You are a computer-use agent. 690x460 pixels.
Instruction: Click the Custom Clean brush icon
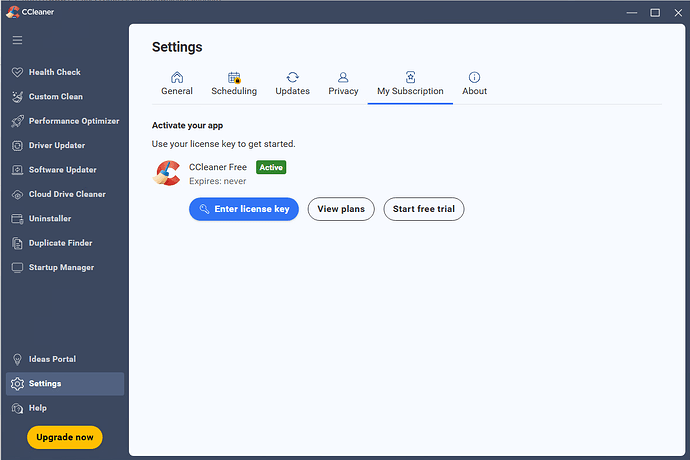[17, 97]
